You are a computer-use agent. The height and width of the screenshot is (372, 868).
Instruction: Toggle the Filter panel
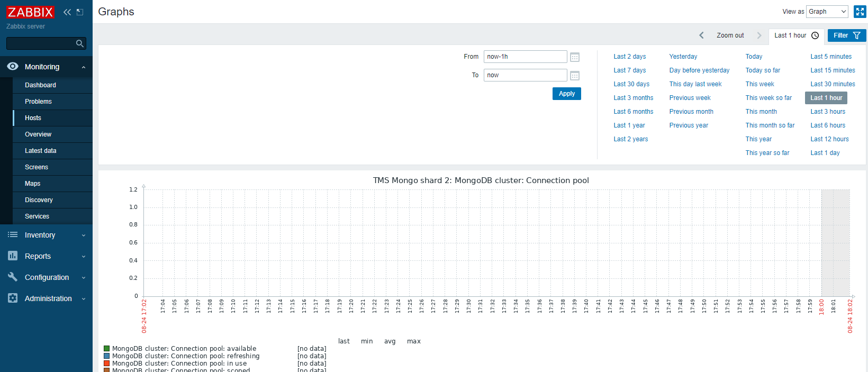(846, 35)
